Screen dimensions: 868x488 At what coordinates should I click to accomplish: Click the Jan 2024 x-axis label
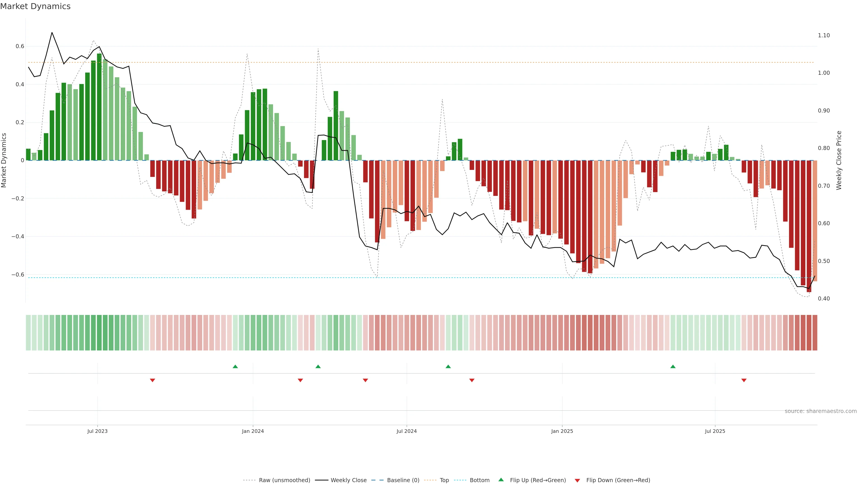(x=253, y=431)
